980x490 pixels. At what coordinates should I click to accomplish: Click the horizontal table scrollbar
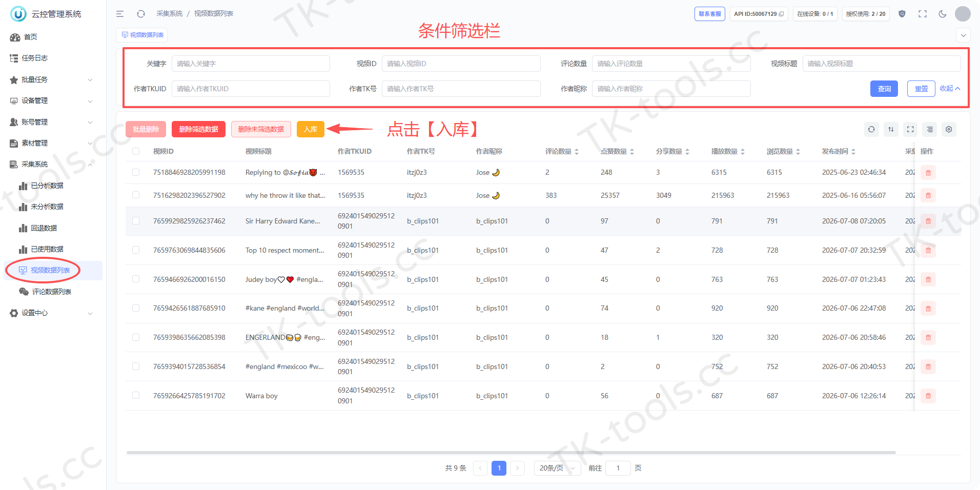tap(511, 453)
